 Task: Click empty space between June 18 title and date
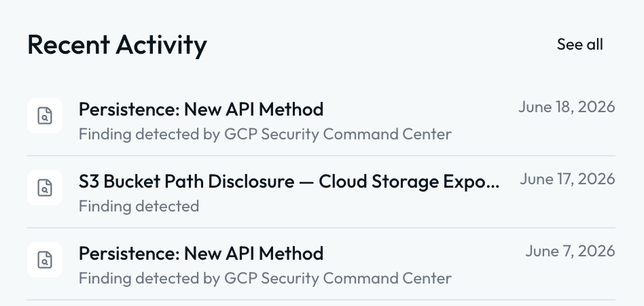421,109
